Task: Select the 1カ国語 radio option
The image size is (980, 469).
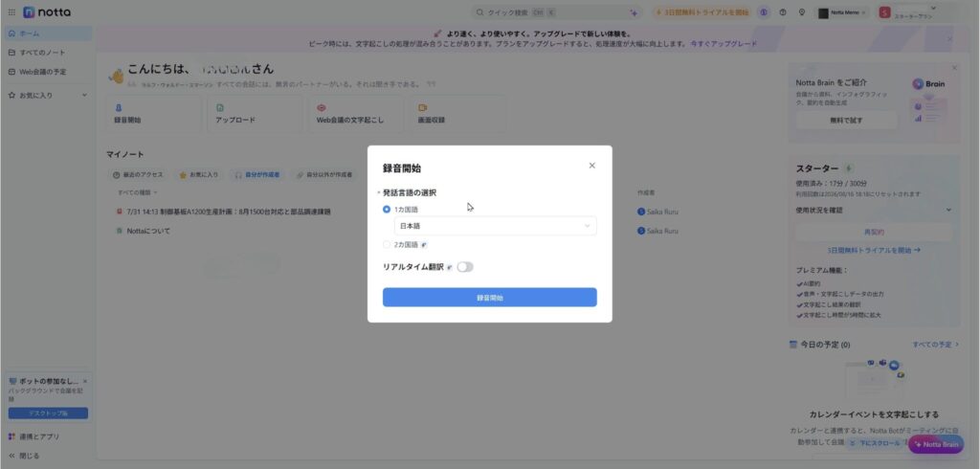Action: coord(387,210)
